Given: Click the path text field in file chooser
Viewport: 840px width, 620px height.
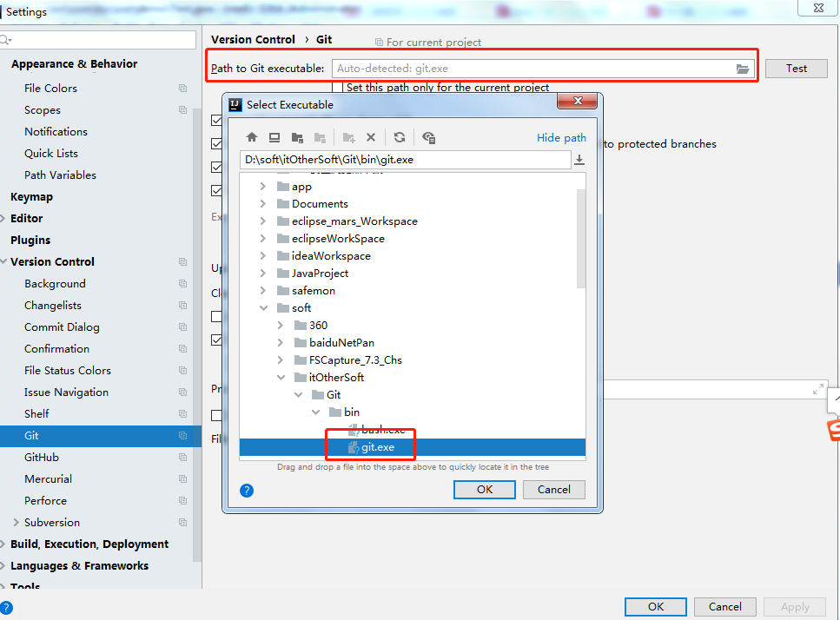Looking at the screenshot, I should pyautogui.click(x=405, y=160).
